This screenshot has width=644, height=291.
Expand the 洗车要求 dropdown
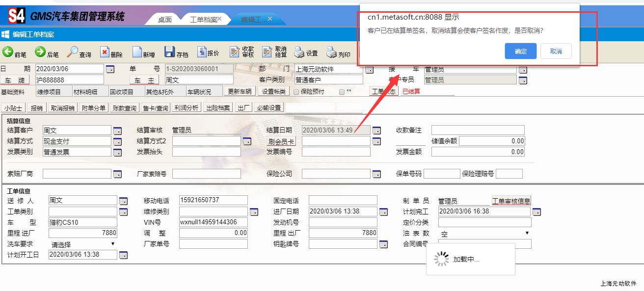(x=82, y=244)
